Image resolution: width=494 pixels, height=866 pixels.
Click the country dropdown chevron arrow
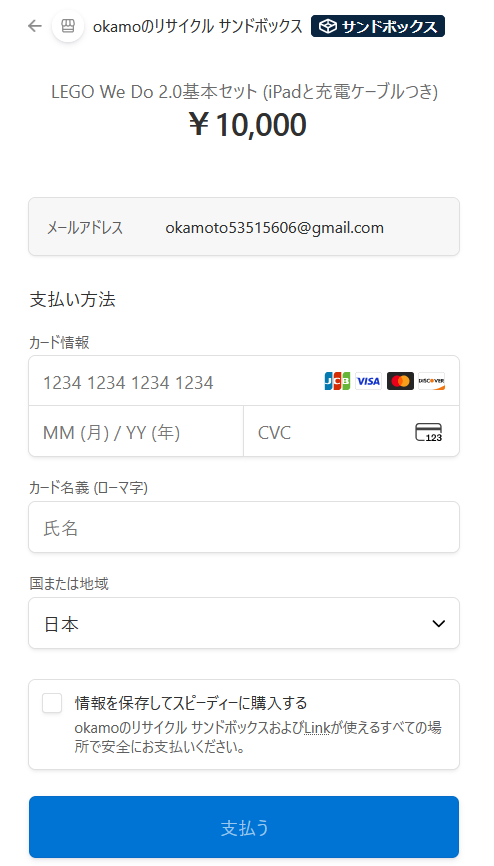(x=439, y=624)
